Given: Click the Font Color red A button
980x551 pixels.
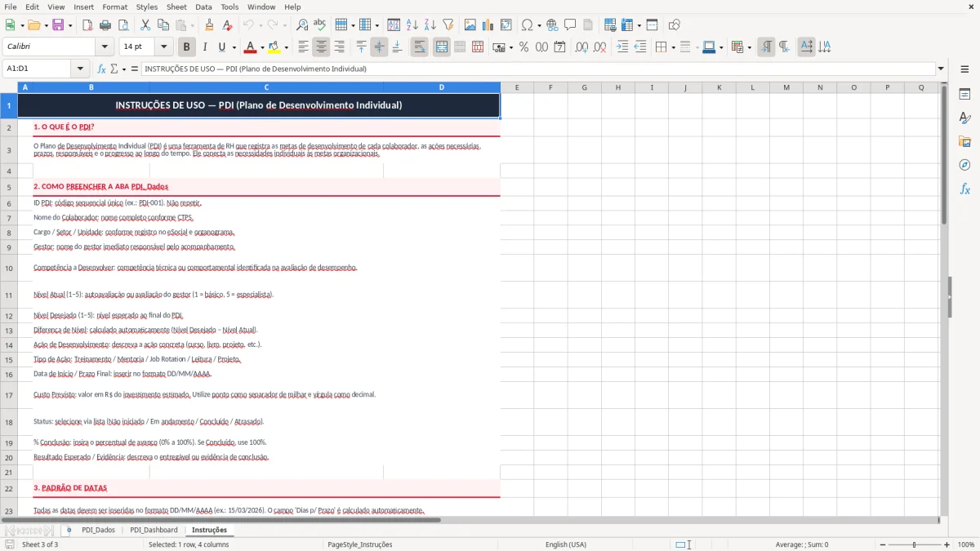Looking at the screenshot, I should [x=251, y=47].
